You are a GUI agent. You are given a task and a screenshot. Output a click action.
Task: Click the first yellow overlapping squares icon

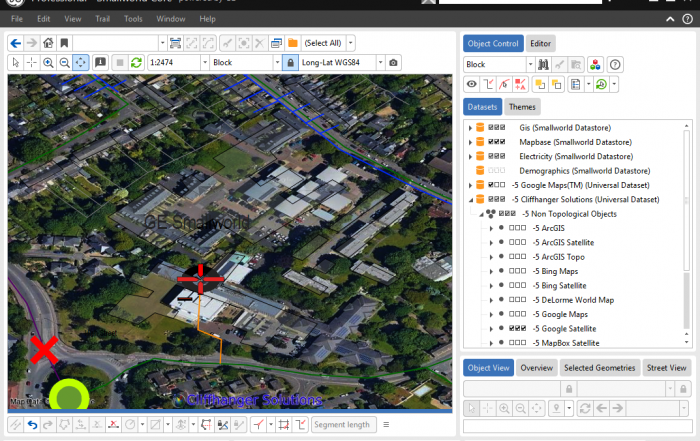coord(540,84)
